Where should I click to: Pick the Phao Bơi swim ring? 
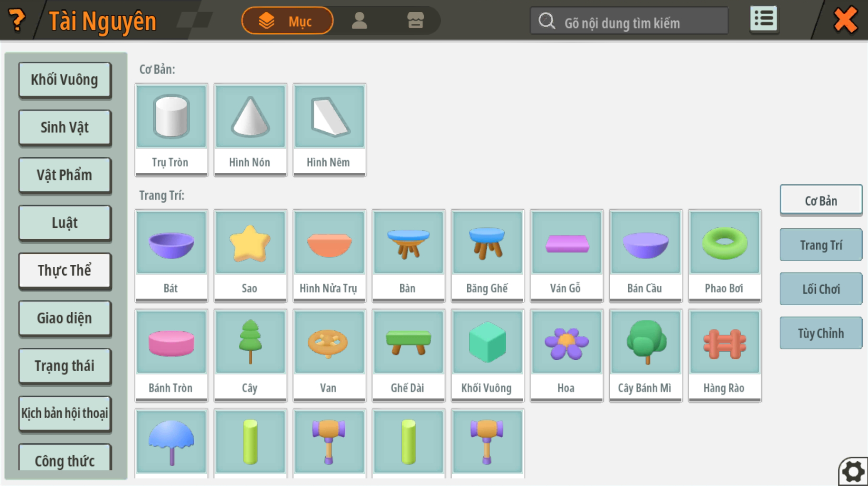tap(724, 255)
